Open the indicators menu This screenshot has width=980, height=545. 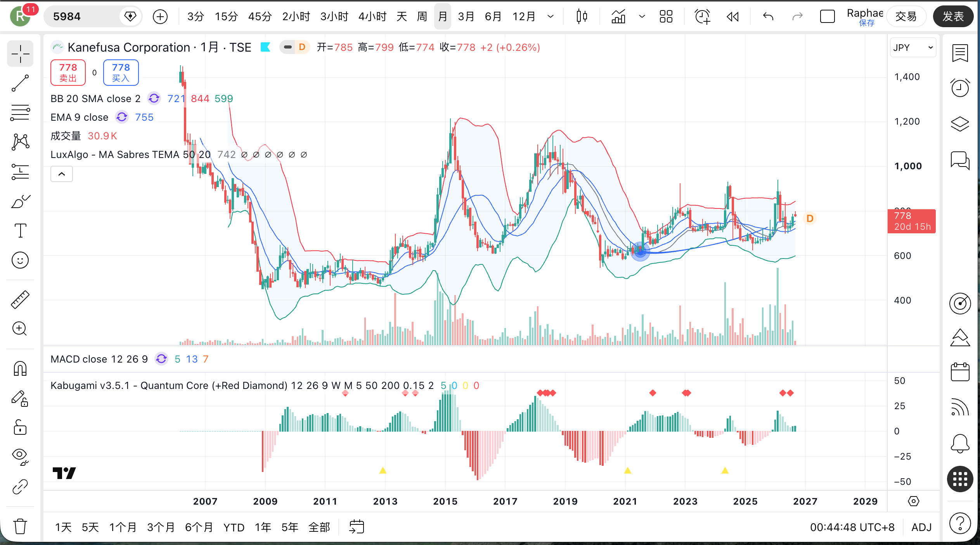[x=618, y=16]
